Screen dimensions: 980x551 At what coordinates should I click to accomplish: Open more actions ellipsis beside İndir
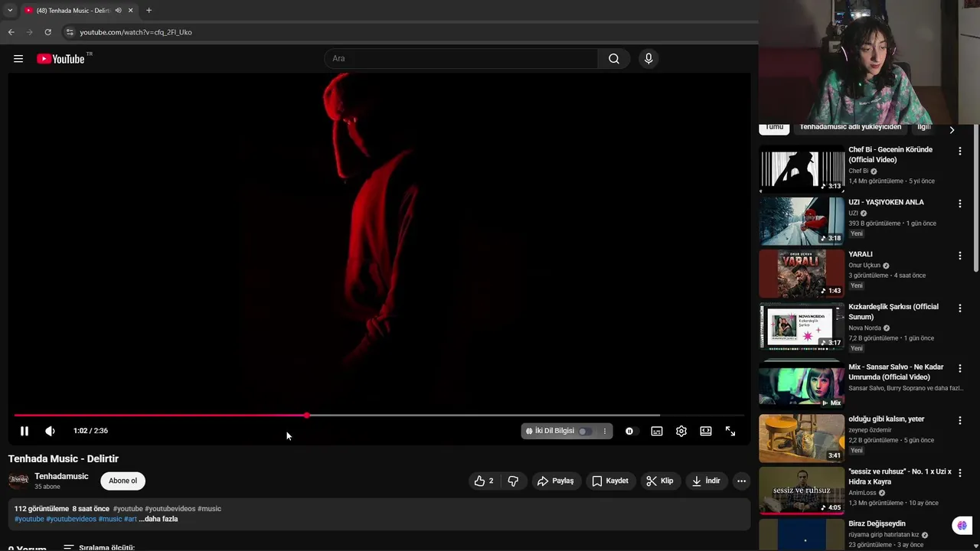coord(741,481)
